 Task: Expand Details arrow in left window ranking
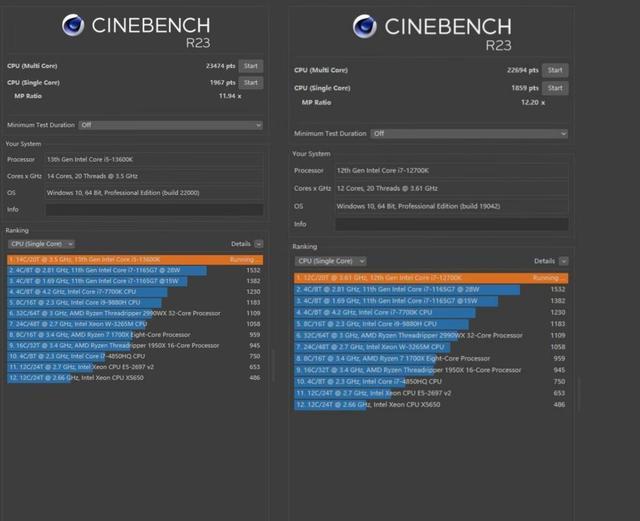(x=258, y=244)
